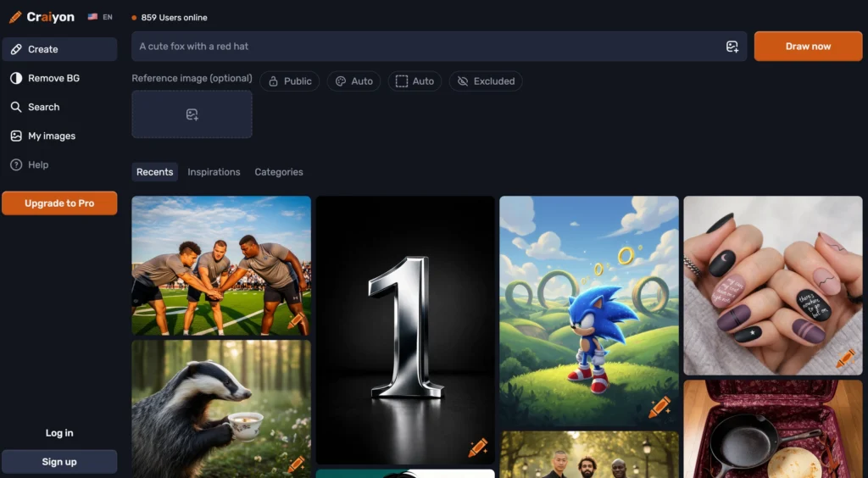
Task: Open the aspect ratio Auto dropdown
Action: click(415, 81)
